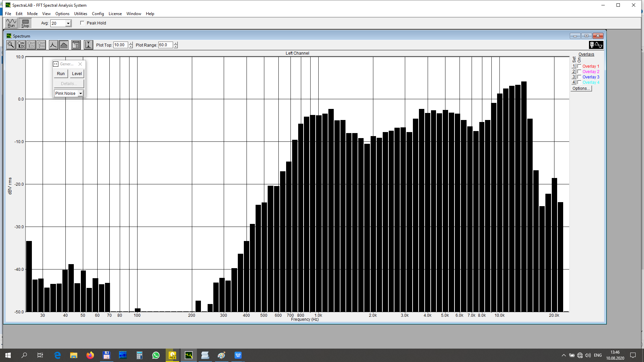Open overlay Options... button
Screen dimensions: 644x362
point(581,88)
